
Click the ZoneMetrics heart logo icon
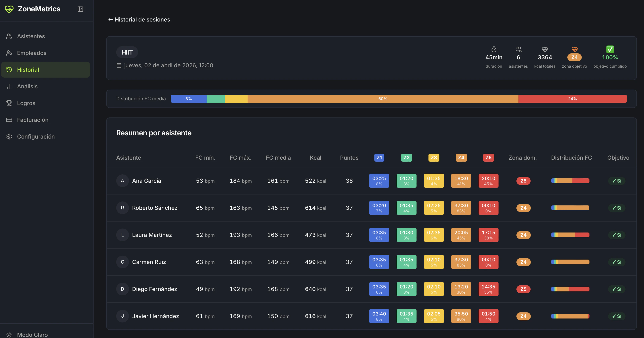coord(9,9)
